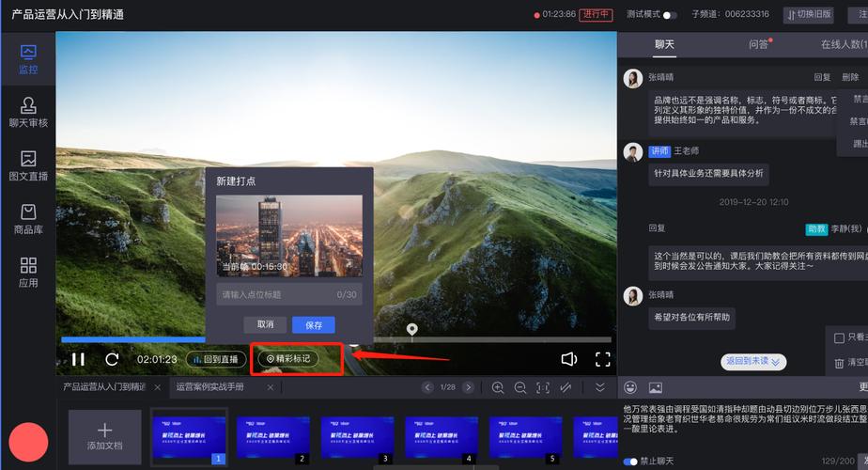Click 删除 on 张晴晴's first message

click(850, 77)
